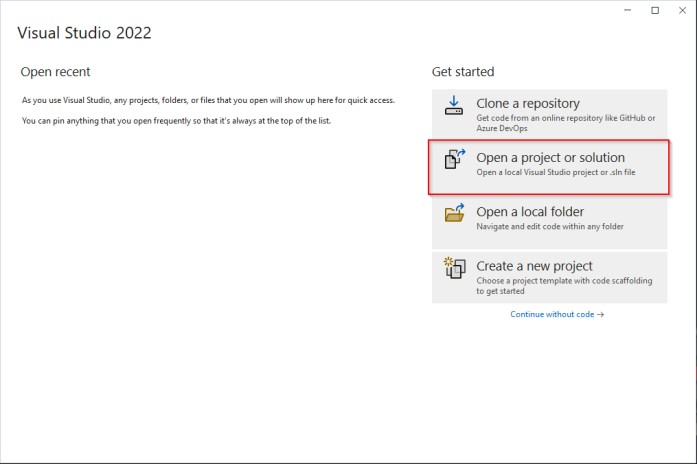This screenshot has height=464, width=697.
Task: Click "Navigate and edit code within any folder" text
Action: (550, 226)
